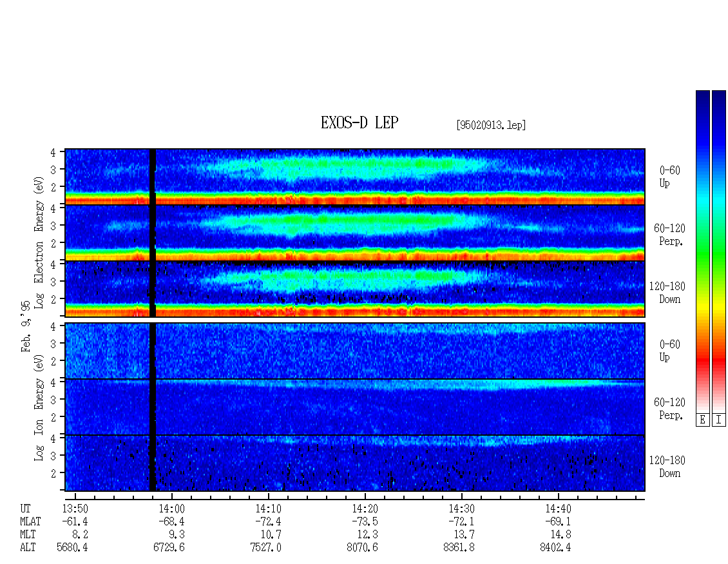Select the MLAT value -69.1
Viewport: 728px width, 564px height.
pyautogui.click(x=558, y=521)
